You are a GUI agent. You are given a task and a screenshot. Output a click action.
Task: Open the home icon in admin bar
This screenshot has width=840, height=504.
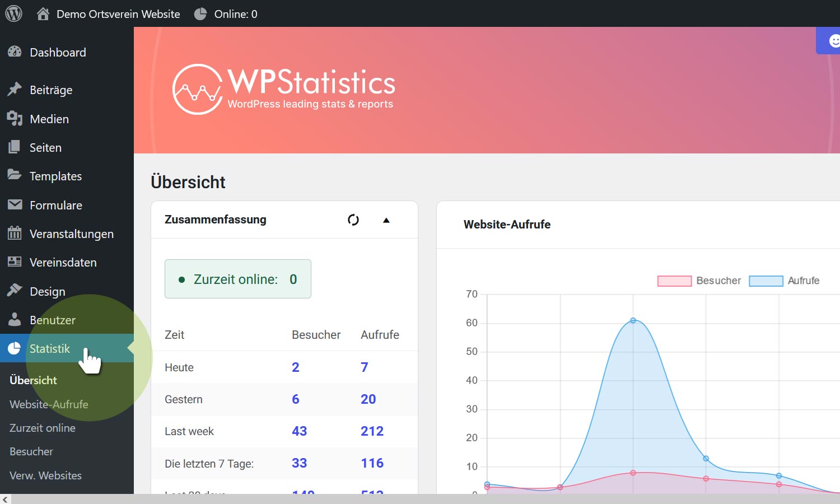pos(43,14)
